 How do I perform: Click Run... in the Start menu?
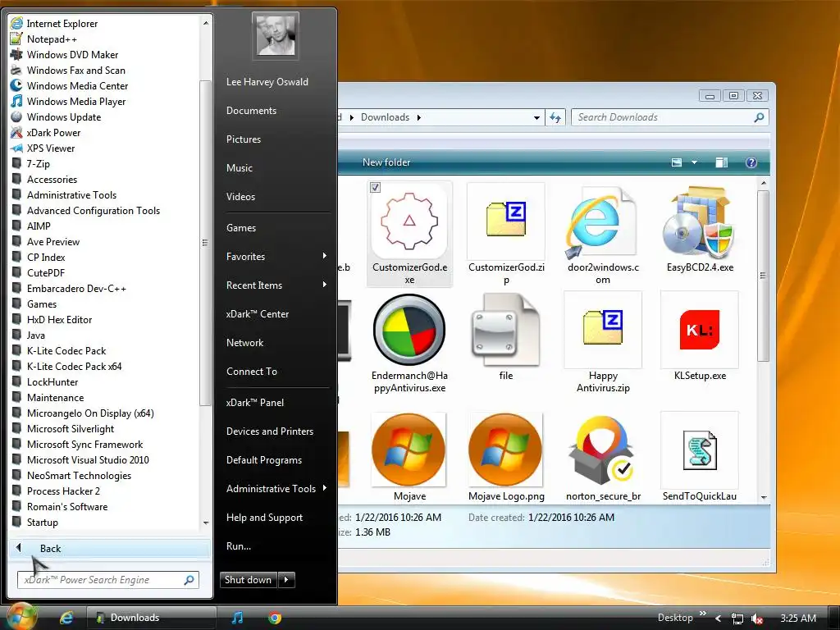tap(239, 546)
